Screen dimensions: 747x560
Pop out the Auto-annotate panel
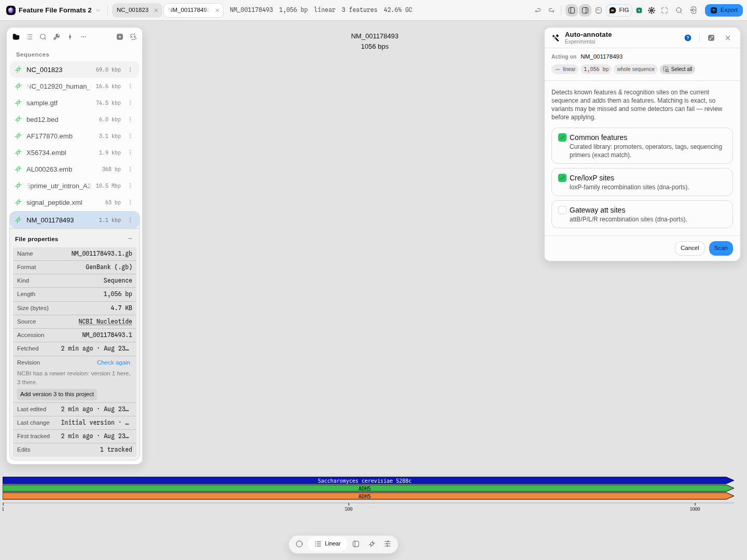(711, 38)
